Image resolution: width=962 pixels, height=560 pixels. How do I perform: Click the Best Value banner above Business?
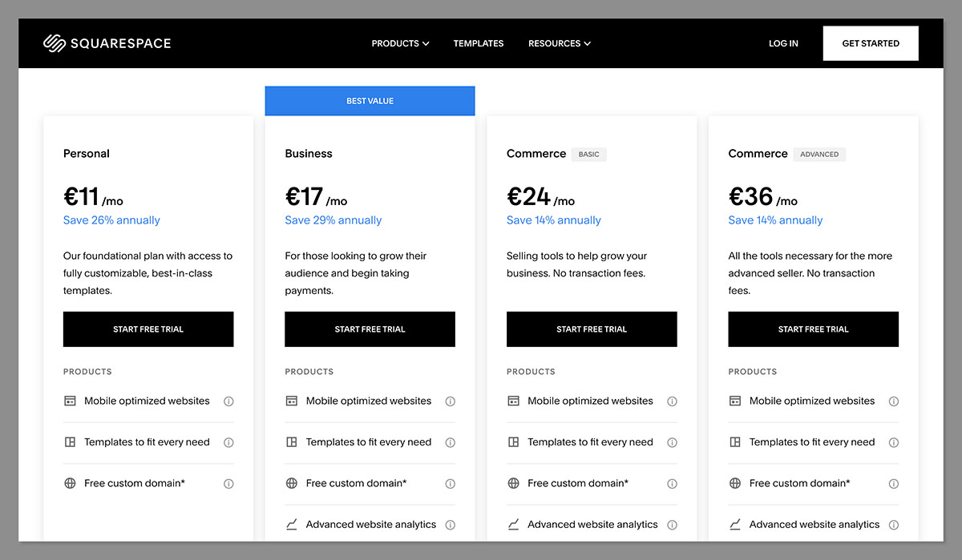click(x=370, y=100)
